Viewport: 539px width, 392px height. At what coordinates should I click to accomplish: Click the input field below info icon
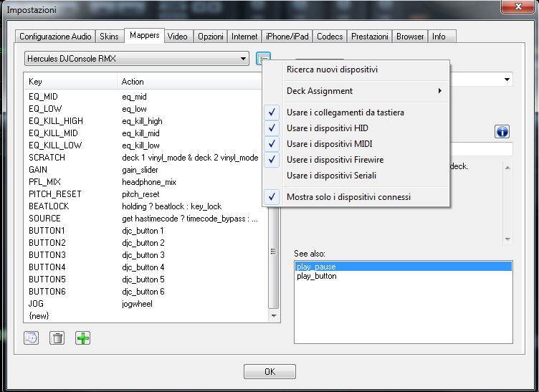[481, 149]
